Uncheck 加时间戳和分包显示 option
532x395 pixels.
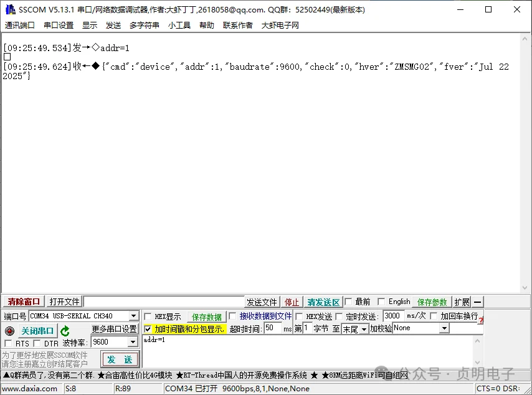pyautogui.click(x=148, y=329)
